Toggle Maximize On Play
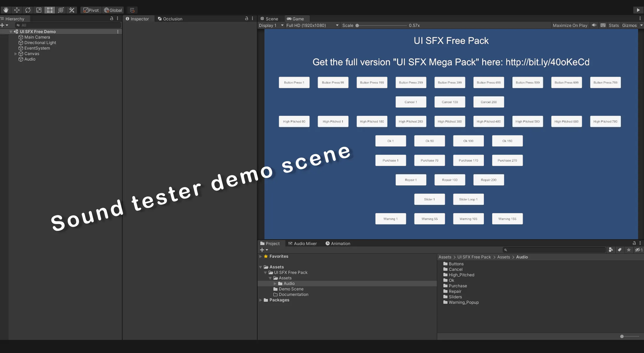The height and width of the screenshot is (353, 644). coord(570,25)
